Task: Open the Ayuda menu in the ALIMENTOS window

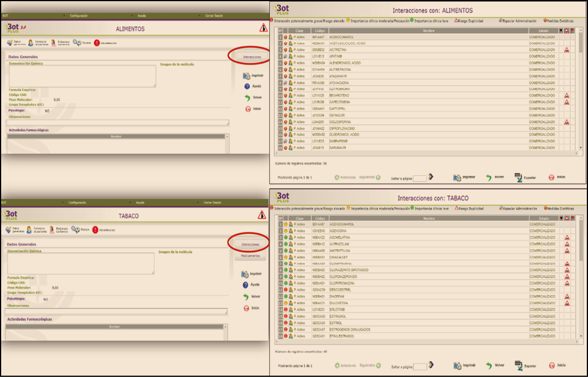Action: point(142,16)
